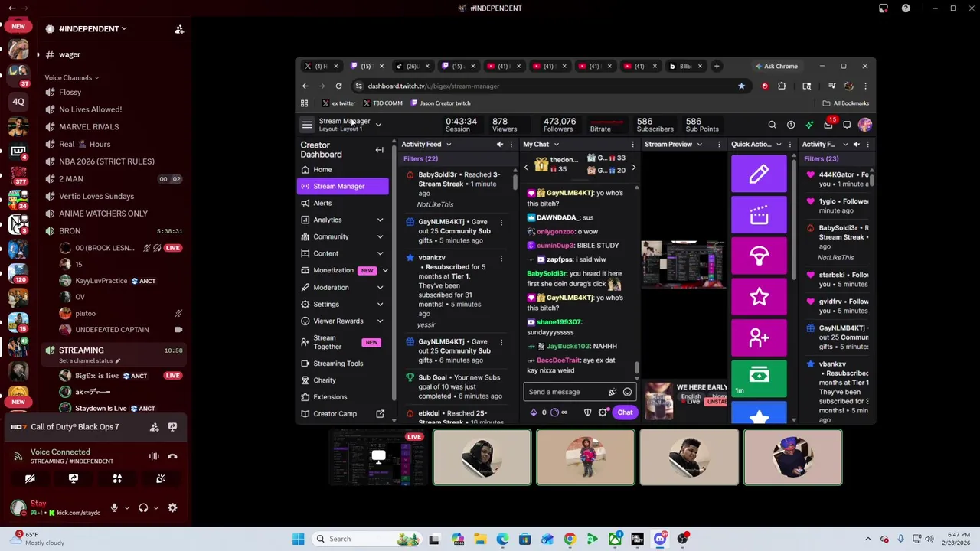
Task: Open Stream Manager layout dropdown
Action: pyautogui.click(x=378, y=125)
